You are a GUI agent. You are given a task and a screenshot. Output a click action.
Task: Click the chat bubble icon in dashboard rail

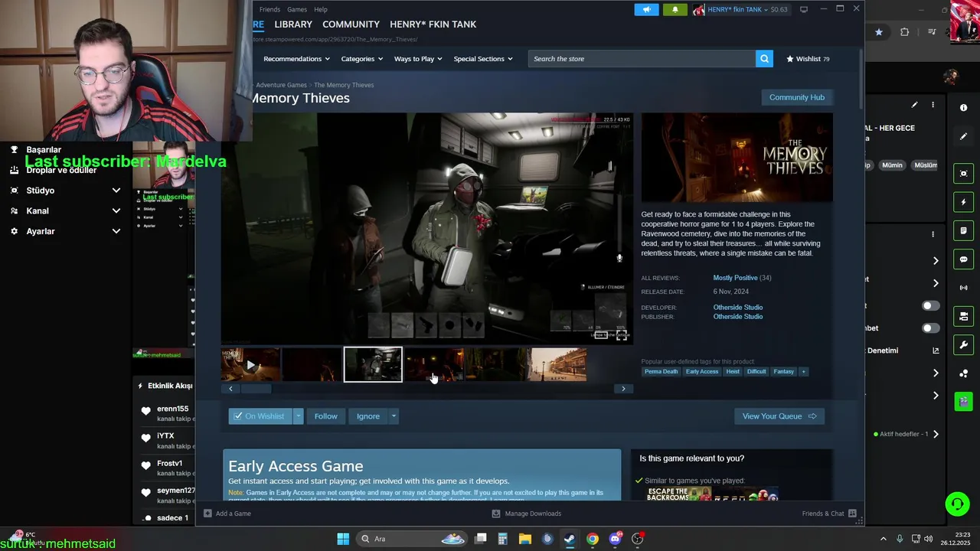click(963, 259)
